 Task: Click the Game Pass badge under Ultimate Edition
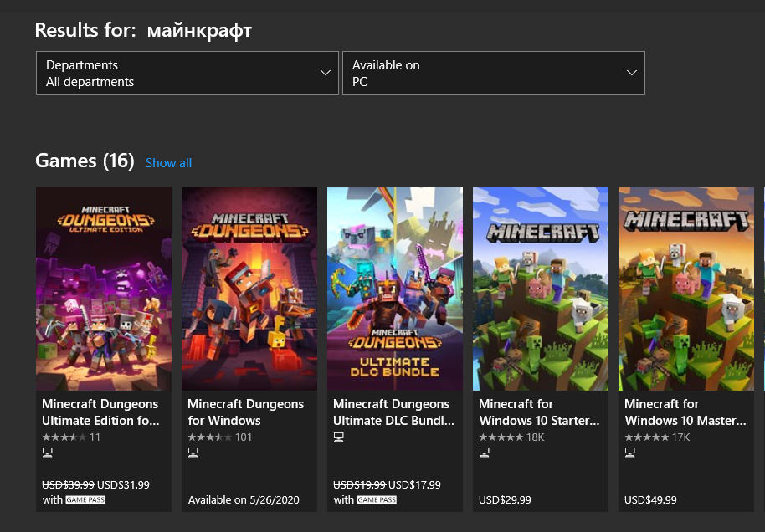point(85,500)
